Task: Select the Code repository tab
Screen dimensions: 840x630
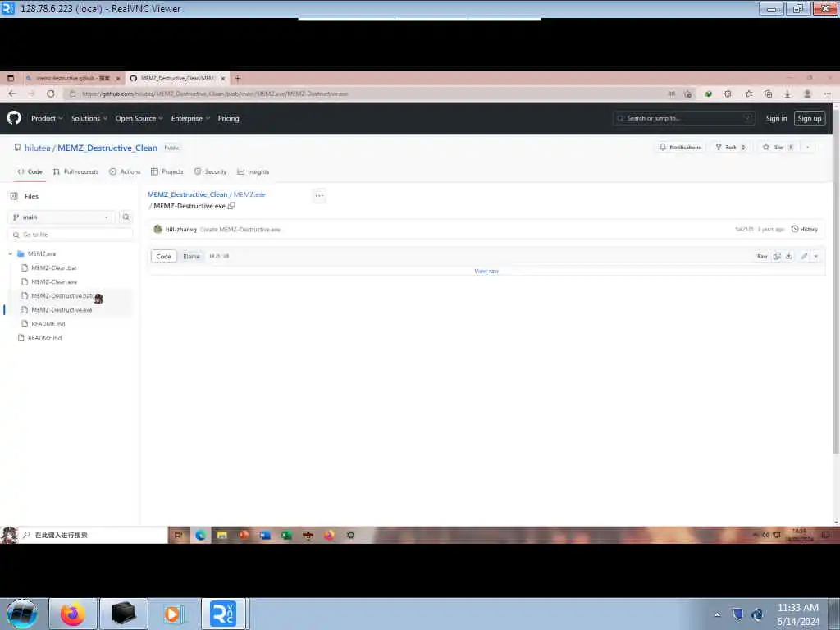Action: coord(30,172)
